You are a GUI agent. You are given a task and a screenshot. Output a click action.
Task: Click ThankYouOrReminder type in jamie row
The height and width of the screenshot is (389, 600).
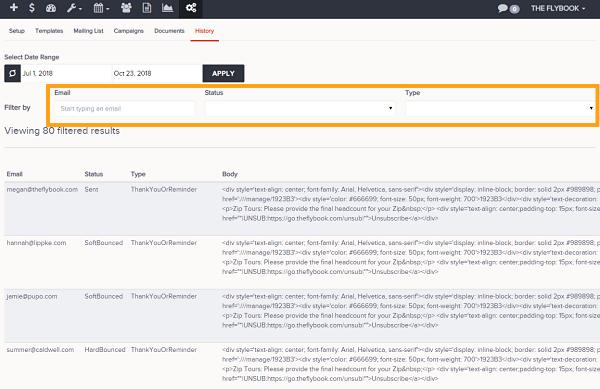[164, 296]
